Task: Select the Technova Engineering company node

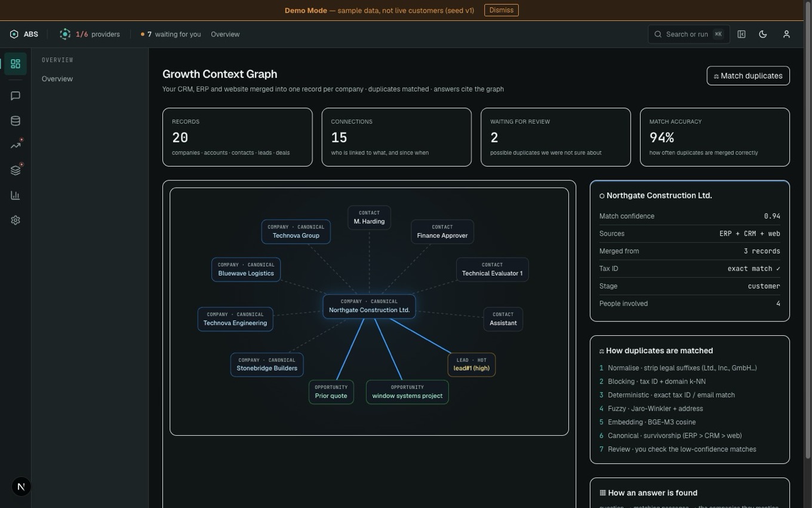Action: [x=235, y=319]
